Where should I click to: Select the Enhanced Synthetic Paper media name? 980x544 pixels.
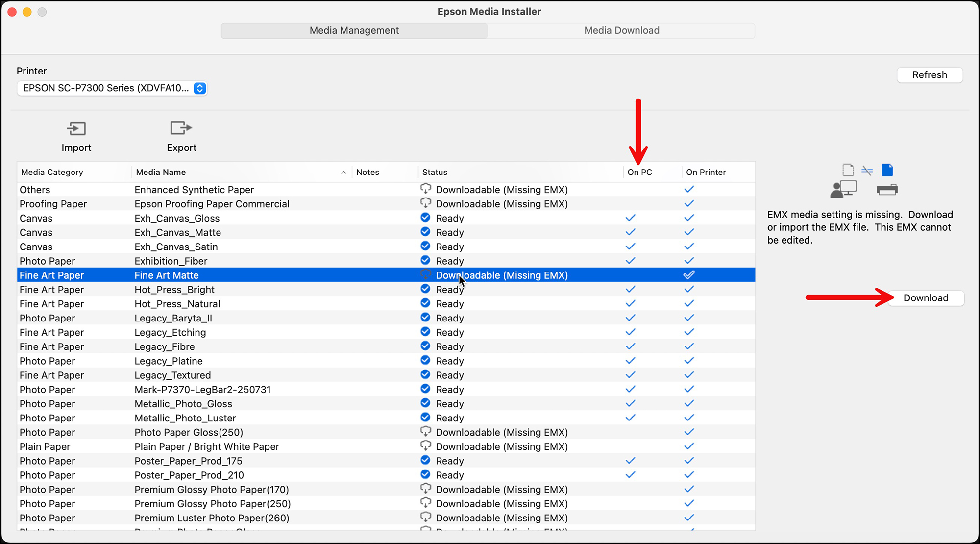pyautogui.click(x=194, y=190)
